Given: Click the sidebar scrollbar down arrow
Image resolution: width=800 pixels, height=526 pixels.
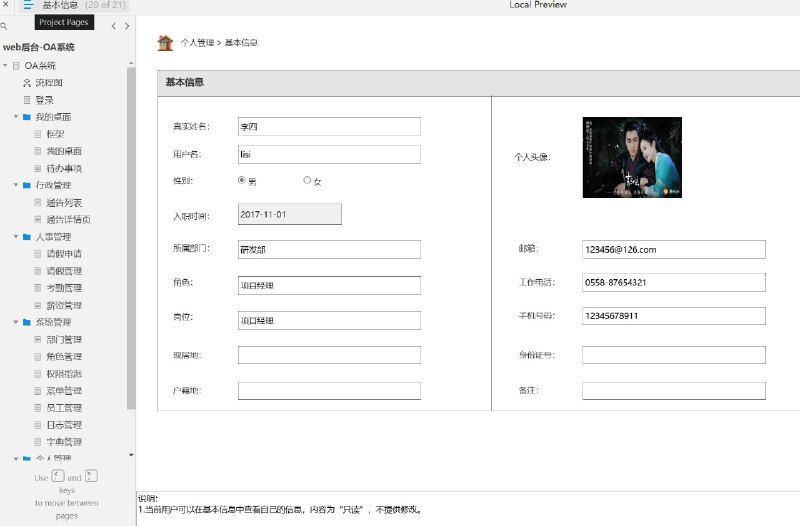Looking at the screenshot, I should click(x=131, y=455).
